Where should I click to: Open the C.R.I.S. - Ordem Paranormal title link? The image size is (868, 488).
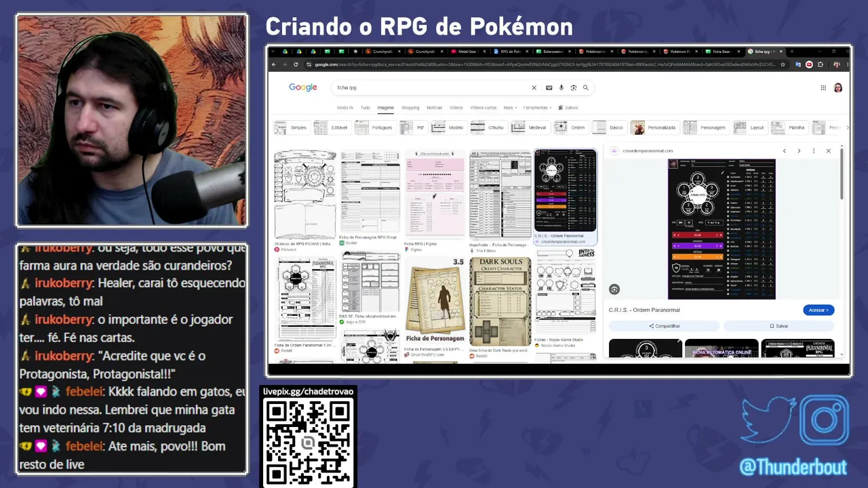click(x=644, y=310)
